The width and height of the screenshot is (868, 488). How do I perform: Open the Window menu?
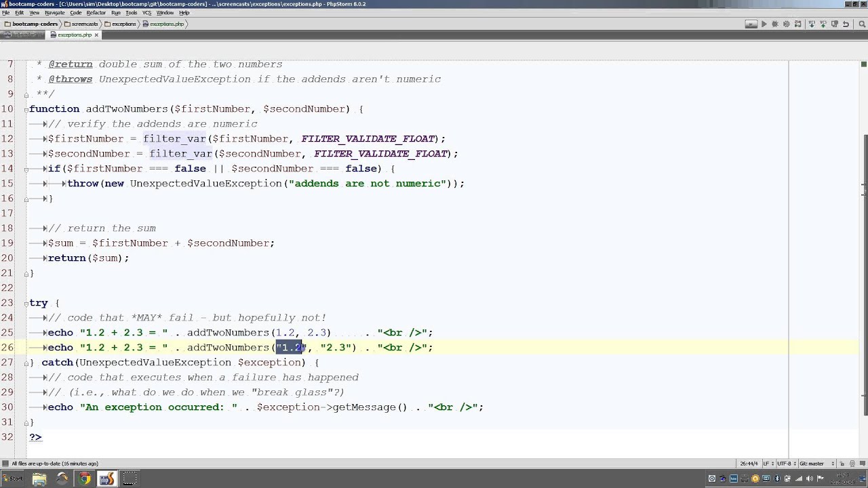(165, 13)
